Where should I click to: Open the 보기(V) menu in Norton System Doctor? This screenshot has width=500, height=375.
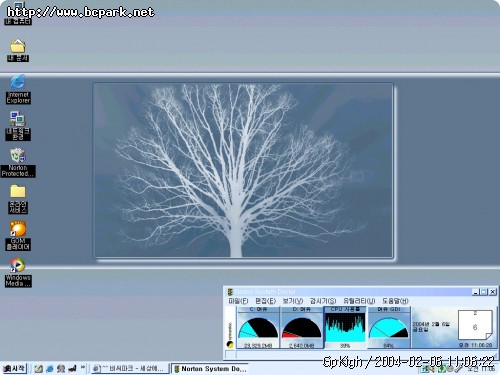pos(293,301)
